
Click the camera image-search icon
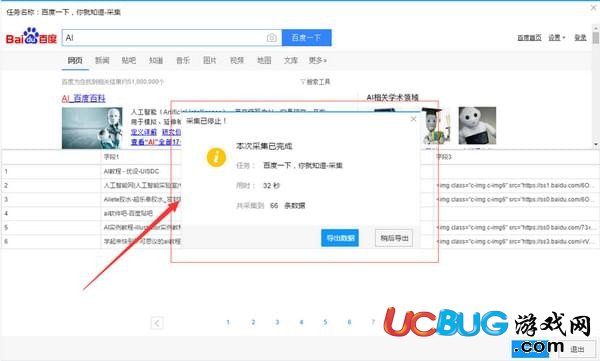point(271,38)
